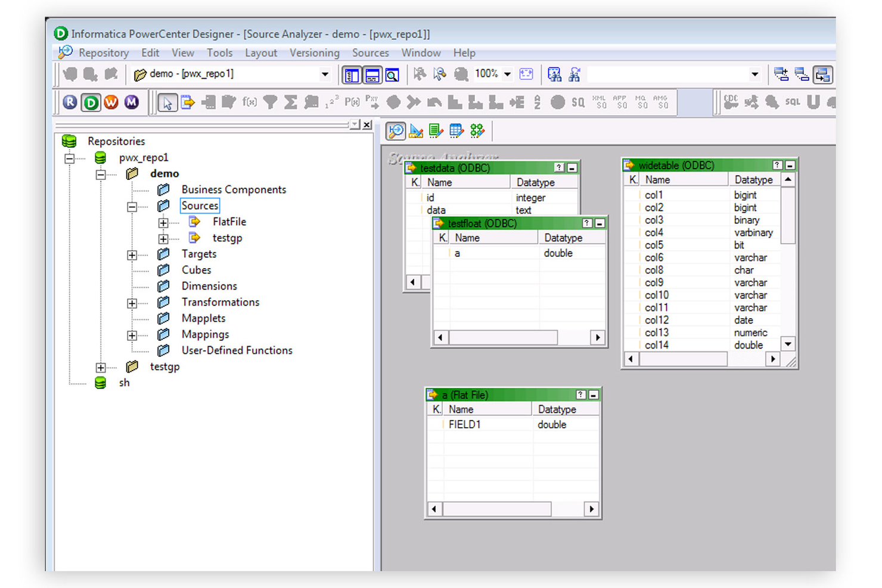
Task: Collapse the Sources tree node
Action: coord(132,207)
